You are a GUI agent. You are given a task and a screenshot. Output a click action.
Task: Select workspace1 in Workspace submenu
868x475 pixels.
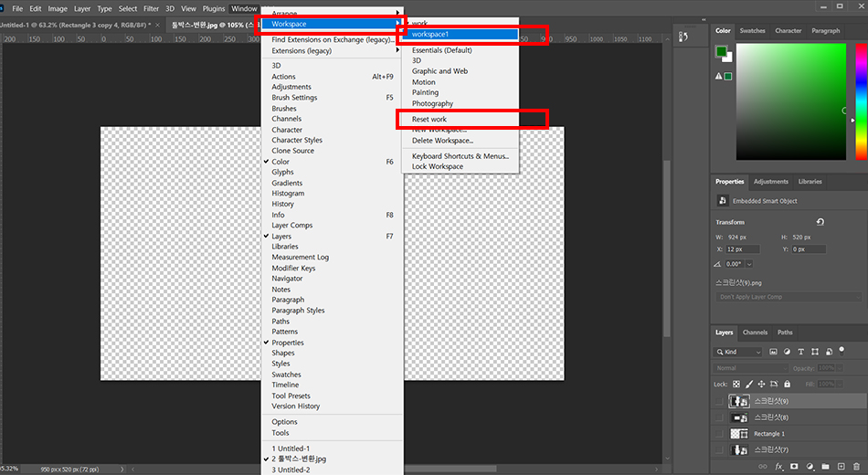coord(460,35)
